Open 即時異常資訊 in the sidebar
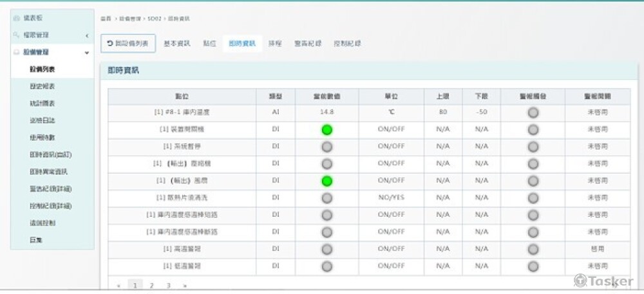644x294 pixels. pyautogui.click(x=48, y=172)
